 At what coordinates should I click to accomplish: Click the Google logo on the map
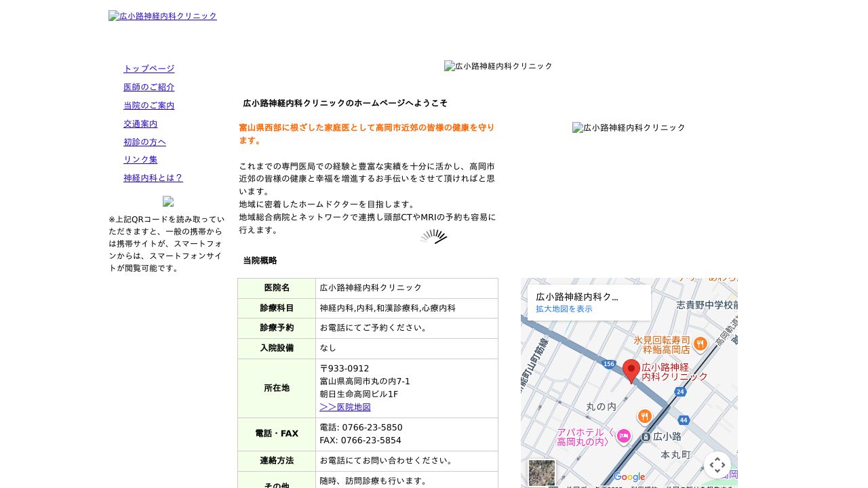629,477
